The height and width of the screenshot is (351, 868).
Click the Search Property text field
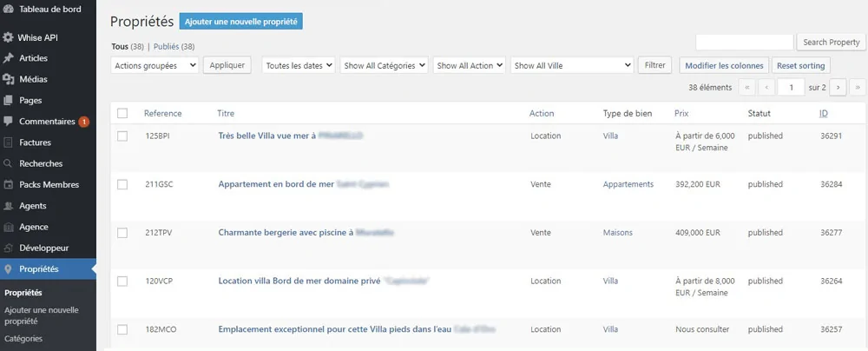[745, 42]
